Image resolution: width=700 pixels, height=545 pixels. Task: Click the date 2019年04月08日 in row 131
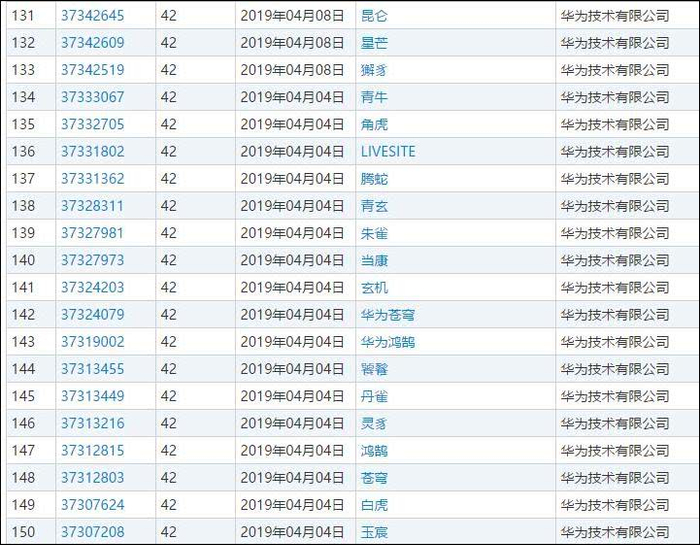pos(292,16)
